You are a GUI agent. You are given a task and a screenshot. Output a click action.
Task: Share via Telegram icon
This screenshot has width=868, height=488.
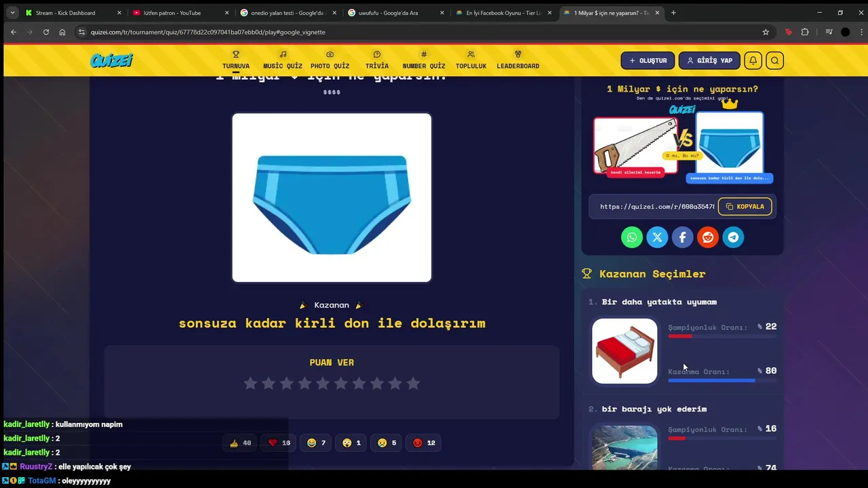733,237
